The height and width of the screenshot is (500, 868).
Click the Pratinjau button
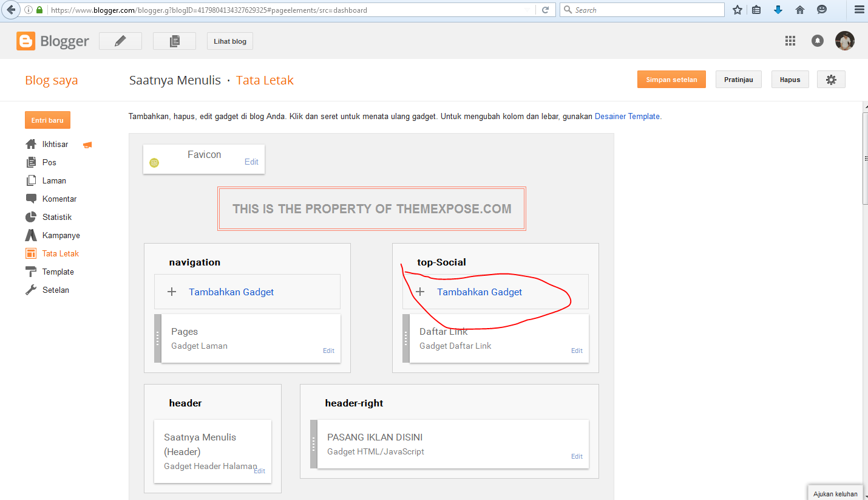(x=739, y=80)
